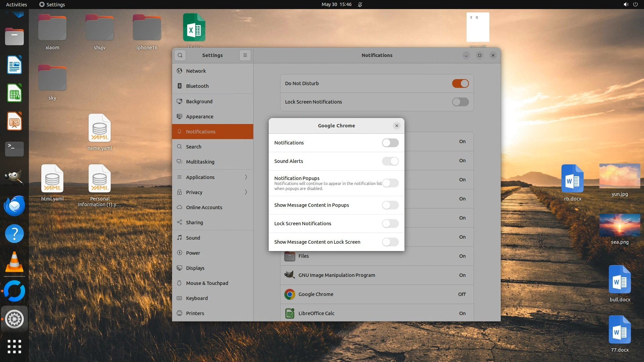Screen dimensions: 644x362
Task: Open the date and time menu
Action: click(336, 4)
